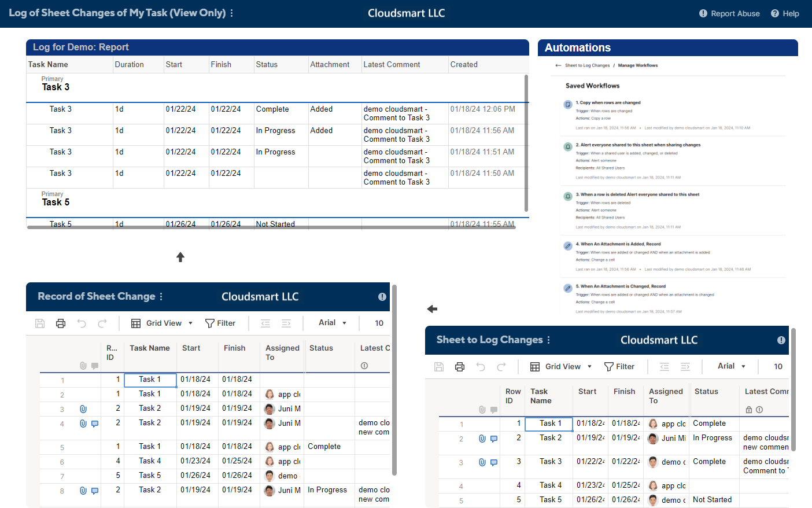
Task: Click Filter in Sheet to Log Changes toolbar
Action: [x=619, y=367]
